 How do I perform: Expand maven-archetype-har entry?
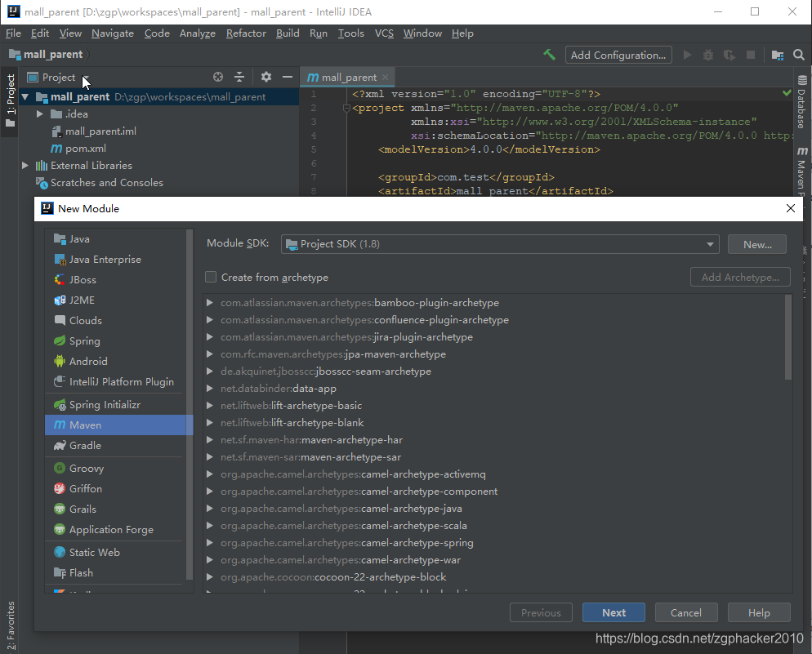coord(210,440)
